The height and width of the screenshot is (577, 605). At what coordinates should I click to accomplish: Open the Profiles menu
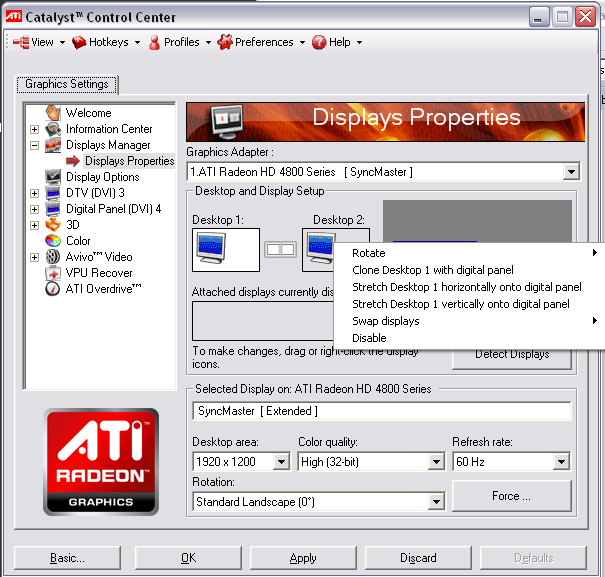tap(180, 42)
